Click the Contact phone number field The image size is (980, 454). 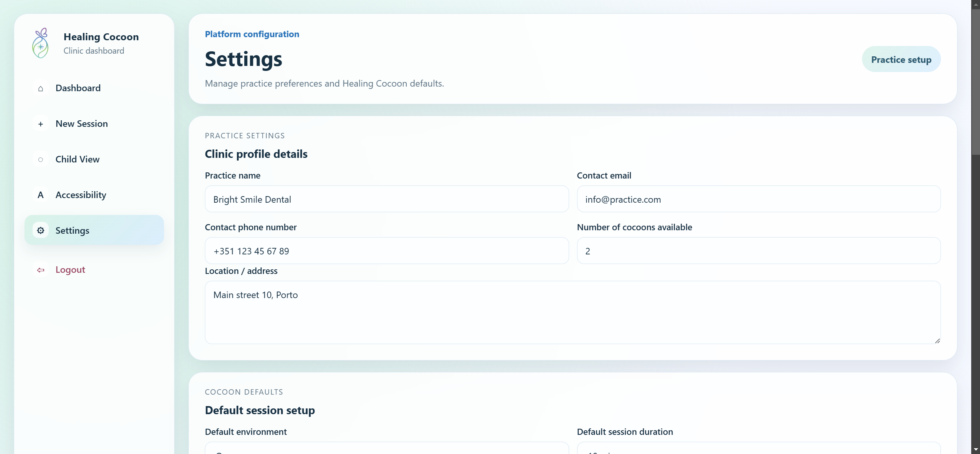(387, 251)
